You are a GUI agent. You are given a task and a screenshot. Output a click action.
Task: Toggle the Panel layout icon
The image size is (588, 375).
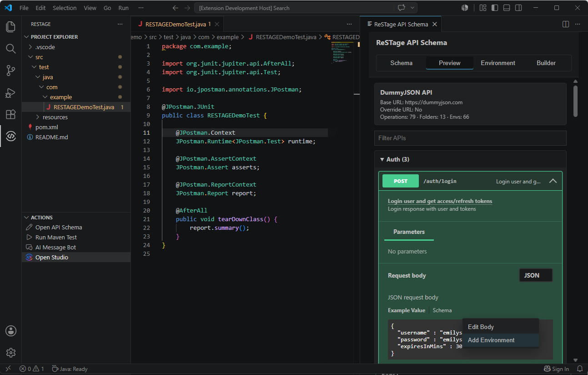click(507, 8)
